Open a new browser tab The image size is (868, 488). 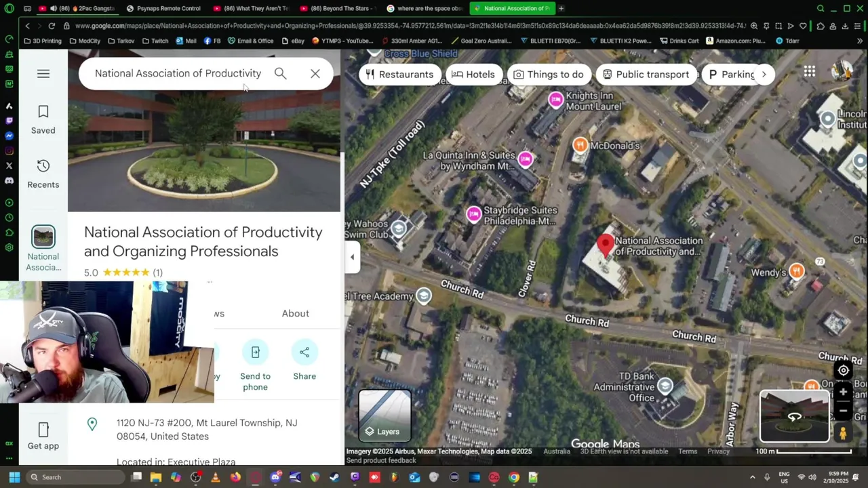coord(561,8)
